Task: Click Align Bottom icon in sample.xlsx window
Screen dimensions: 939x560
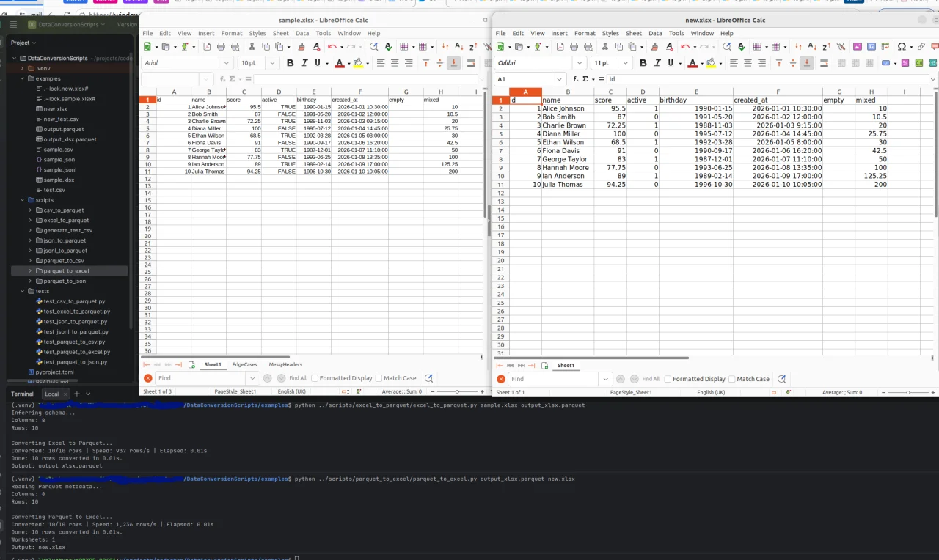Action: coord(453,63)
